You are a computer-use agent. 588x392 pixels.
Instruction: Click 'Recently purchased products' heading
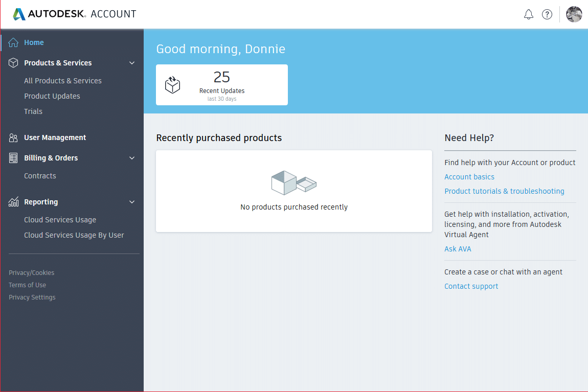click(219, 138)
